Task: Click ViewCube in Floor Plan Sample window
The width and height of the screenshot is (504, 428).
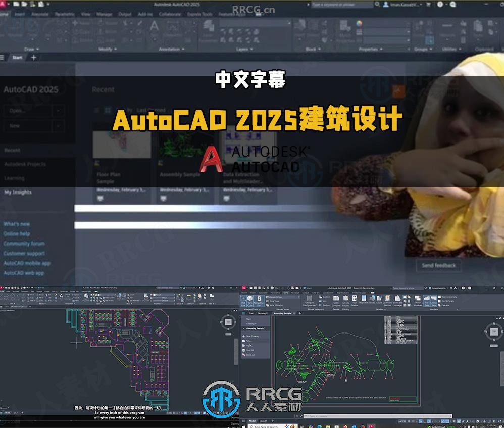Action: (228, 322)
